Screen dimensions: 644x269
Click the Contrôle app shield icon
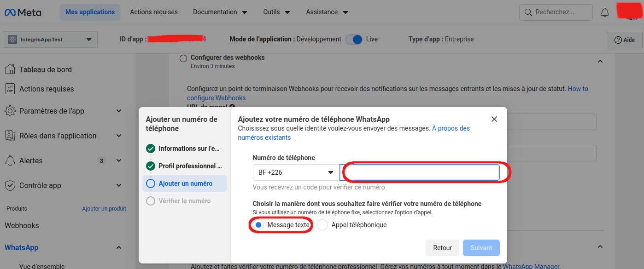click(x=10, y=185)
